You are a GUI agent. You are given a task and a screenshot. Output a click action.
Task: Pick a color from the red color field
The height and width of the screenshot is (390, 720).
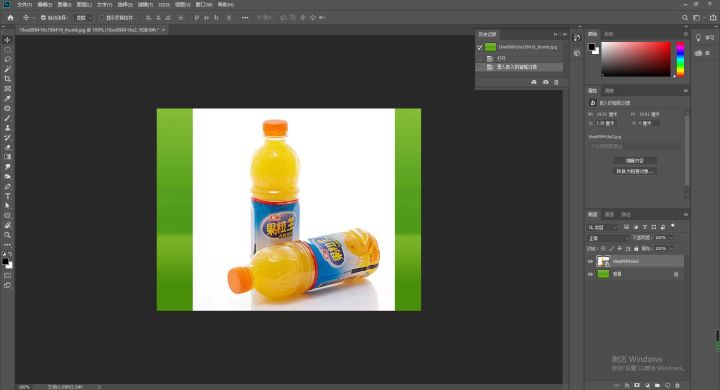click(636, 59)
